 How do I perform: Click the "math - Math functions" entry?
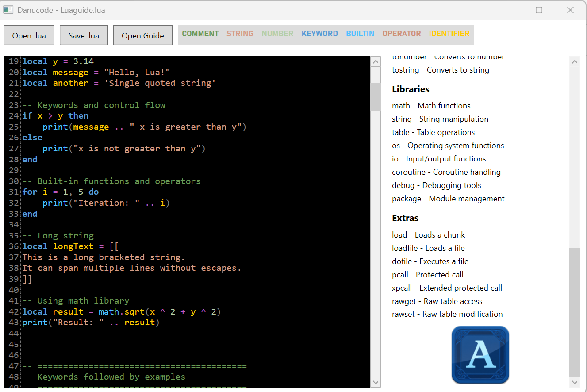coord(431,105)
